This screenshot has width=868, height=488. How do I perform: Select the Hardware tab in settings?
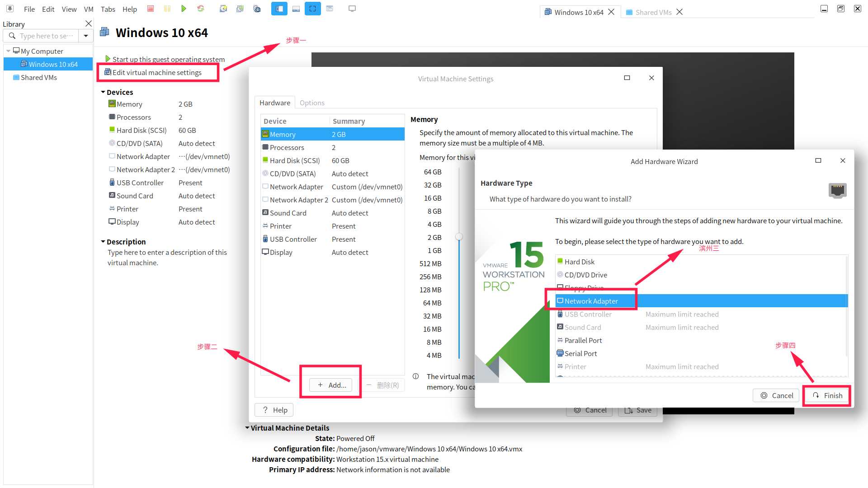point(275,103)
